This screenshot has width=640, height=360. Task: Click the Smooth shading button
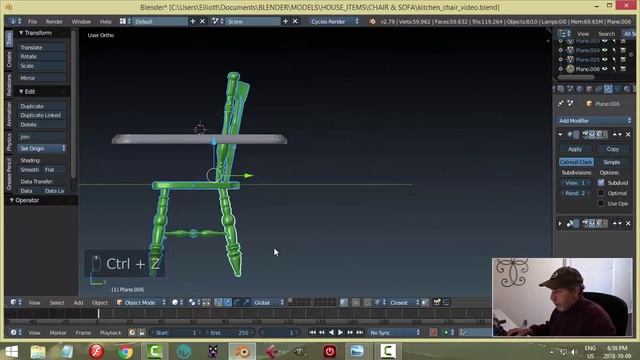pos(29,170)
